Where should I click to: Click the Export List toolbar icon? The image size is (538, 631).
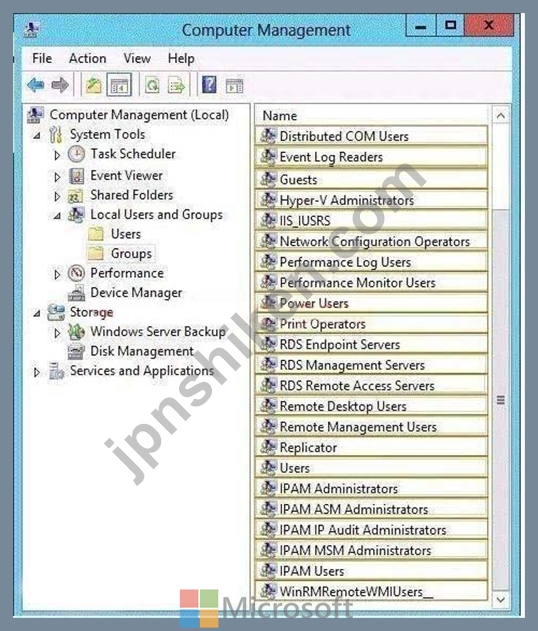tap(176, 85)
